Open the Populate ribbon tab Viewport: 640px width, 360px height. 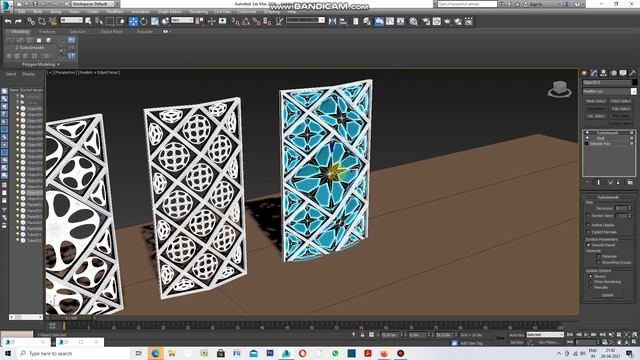click(x=144, y=31)
